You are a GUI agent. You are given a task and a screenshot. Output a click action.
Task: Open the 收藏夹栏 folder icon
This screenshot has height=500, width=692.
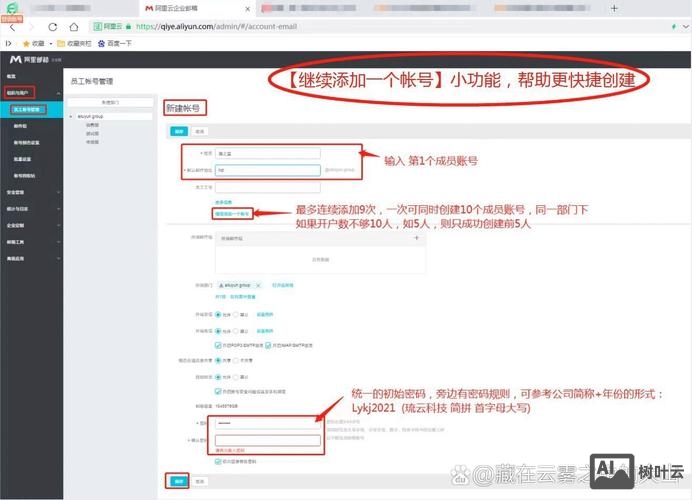click(61, 43)
